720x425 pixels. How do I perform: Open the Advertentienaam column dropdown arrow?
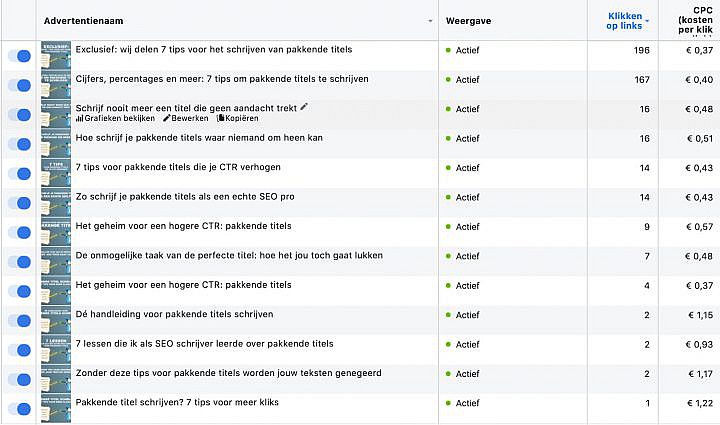click(x=430, y=21)
